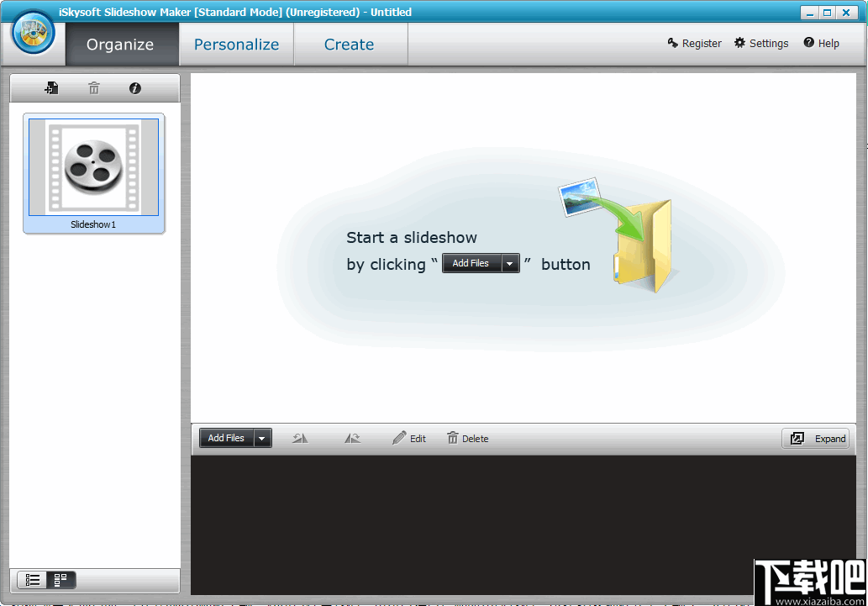Screen dimensions: 868x606
Task: Open slideshow info with the info icon
Action: (x=134, y=87)
